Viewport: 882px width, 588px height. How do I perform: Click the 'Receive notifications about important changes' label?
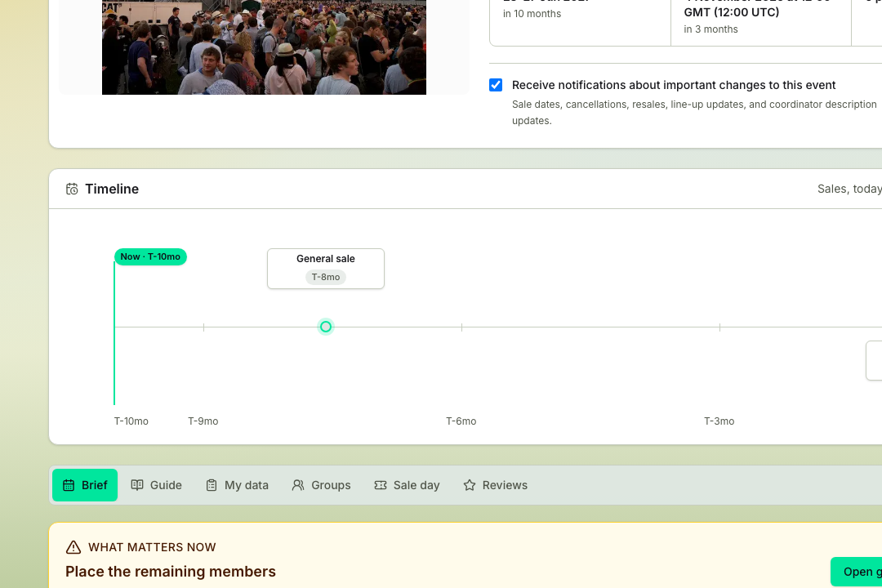674,85
